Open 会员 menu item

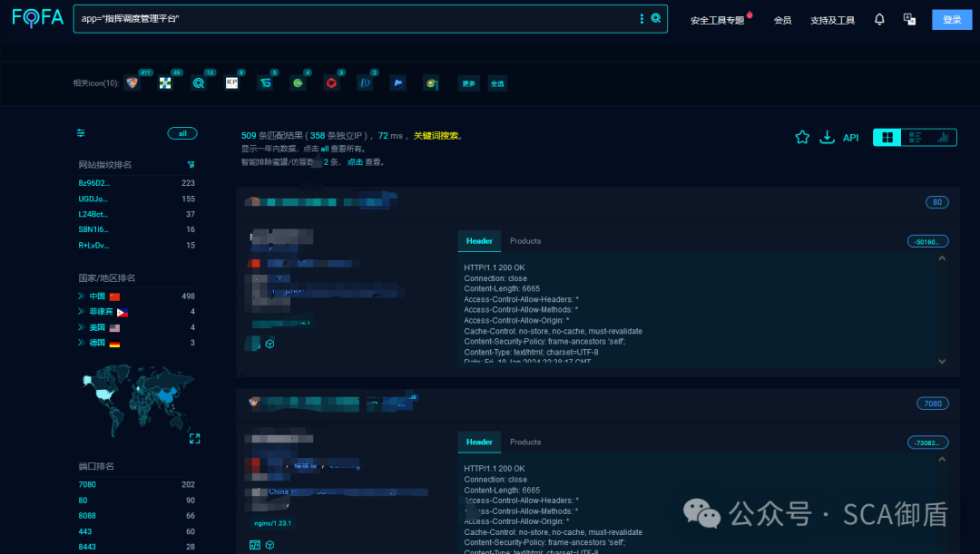tap(782, 20)
